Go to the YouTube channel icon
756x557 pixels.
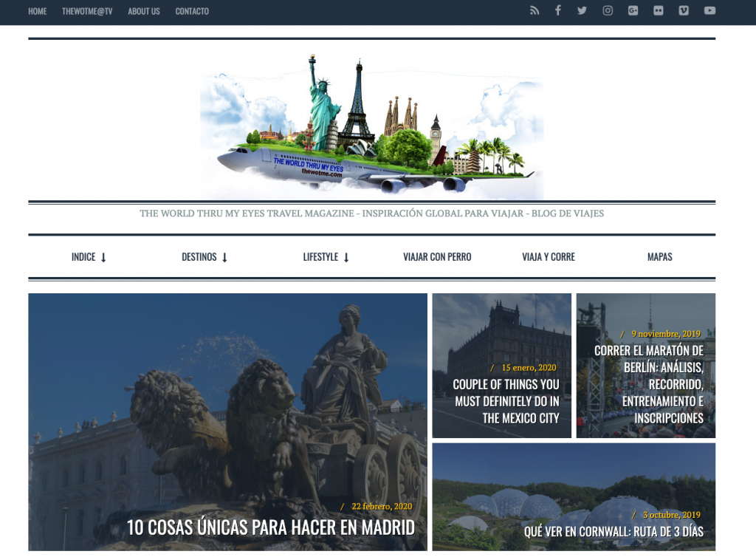709,11
